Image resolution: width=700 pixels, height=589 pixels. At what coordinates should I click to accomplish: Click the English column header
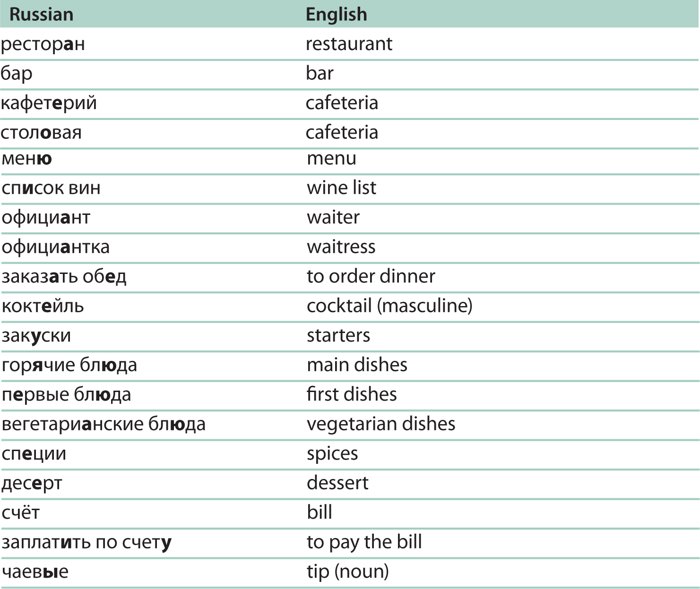[x=336, y=15]
